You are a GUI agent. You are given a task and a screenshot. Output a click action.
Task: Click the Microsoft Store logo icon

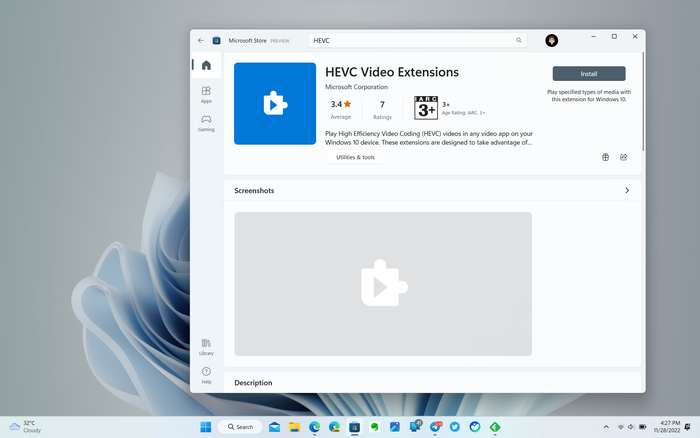pyautogui.click(x=217, y=40)
